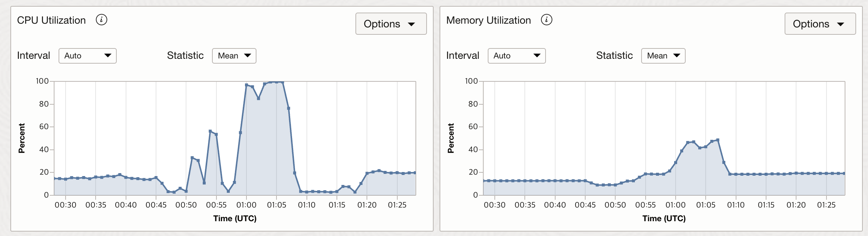
Task: Expand the Memory Interval Auto dropdown
Action: (x=516, y=56)
